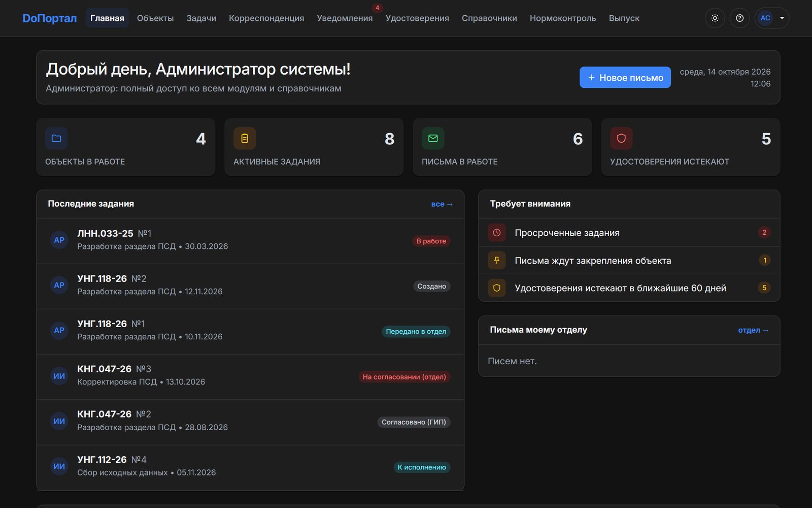This screenshot has width=812, height=508.
Task: Go to the Главная tab
Action: [107, 18]
